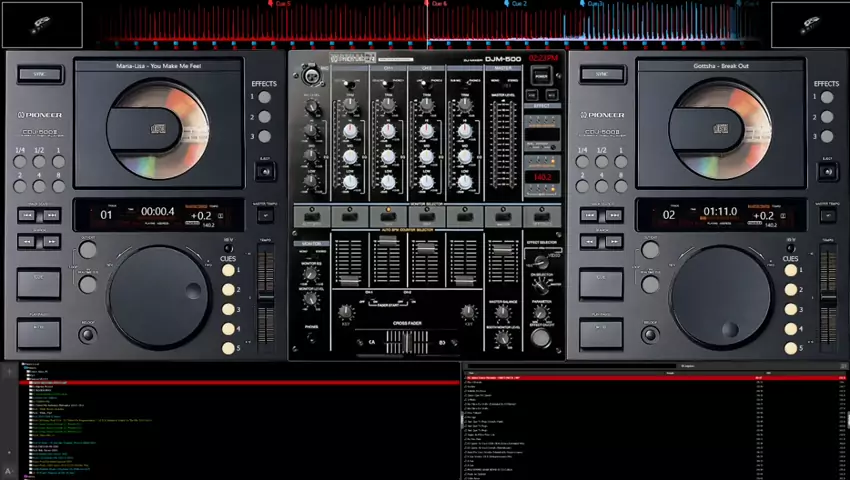Image resolution: width=850 pixels, height=480 pixels.
Task: Toggle the REV switch on the right deck
Action: 790,247
